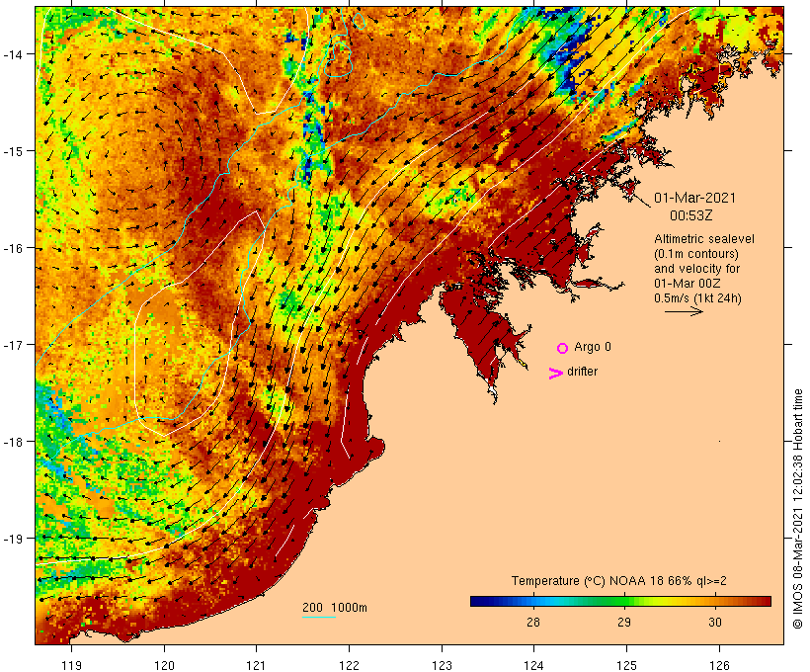Click latitude axis label '-16'
This screenshot has width=810, height=672.
click(12, 248)
